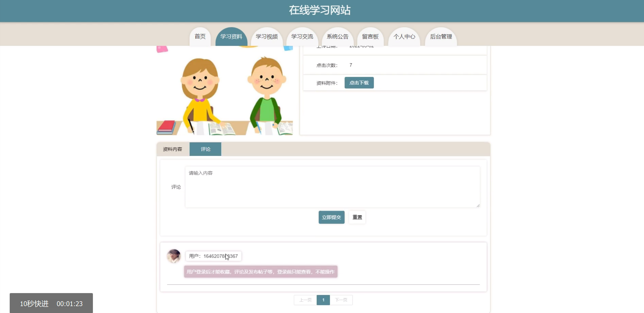Image resolution: width=644 pixels, height=313 pixels.
Task: Go to next page 下一页
Action: tap(341, 300)
